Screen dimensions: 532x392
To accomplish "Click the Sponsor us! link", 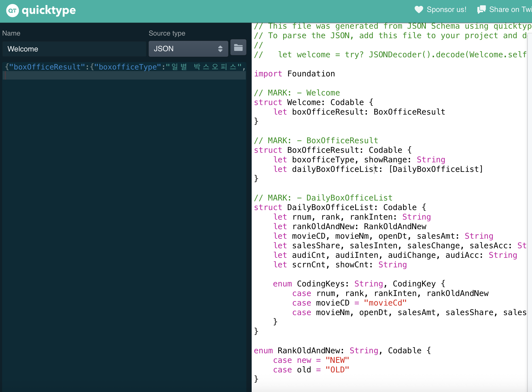I will 446,10.
